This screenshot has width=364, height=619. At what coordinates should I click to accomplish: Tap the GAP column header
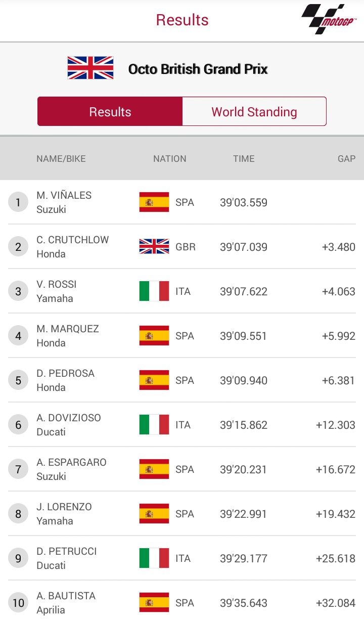click(346, 159)
